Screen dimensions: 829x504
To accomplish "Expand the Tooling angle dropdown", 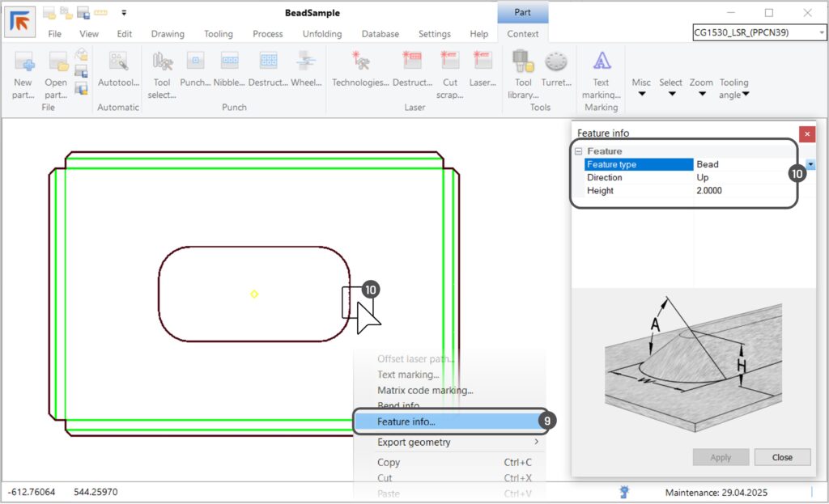I will [x=733, y=88].
